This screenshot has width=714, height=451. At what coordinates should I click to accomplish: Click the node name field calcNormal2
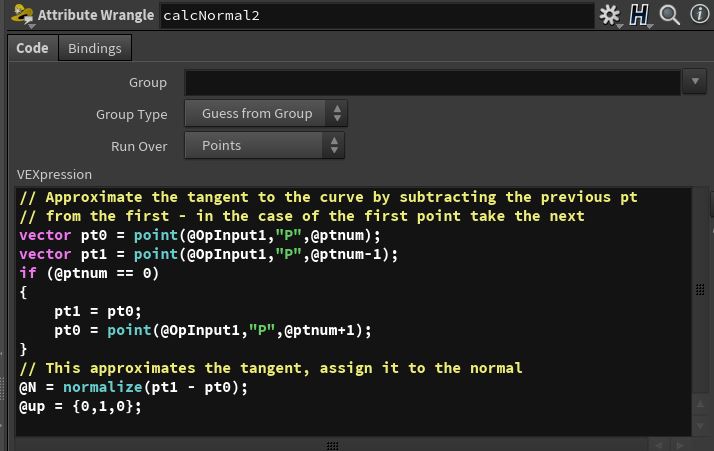[375, 16]
